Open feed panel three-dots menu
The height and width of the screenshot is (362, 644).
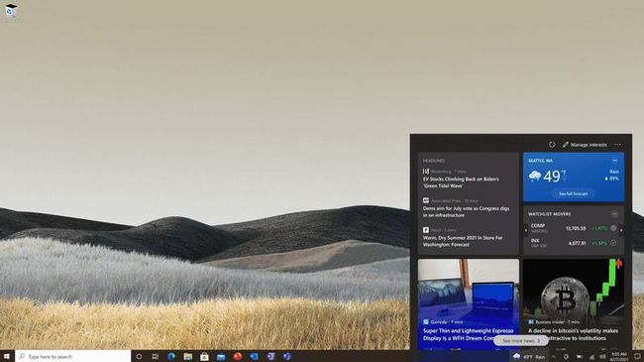coord(617,145)
